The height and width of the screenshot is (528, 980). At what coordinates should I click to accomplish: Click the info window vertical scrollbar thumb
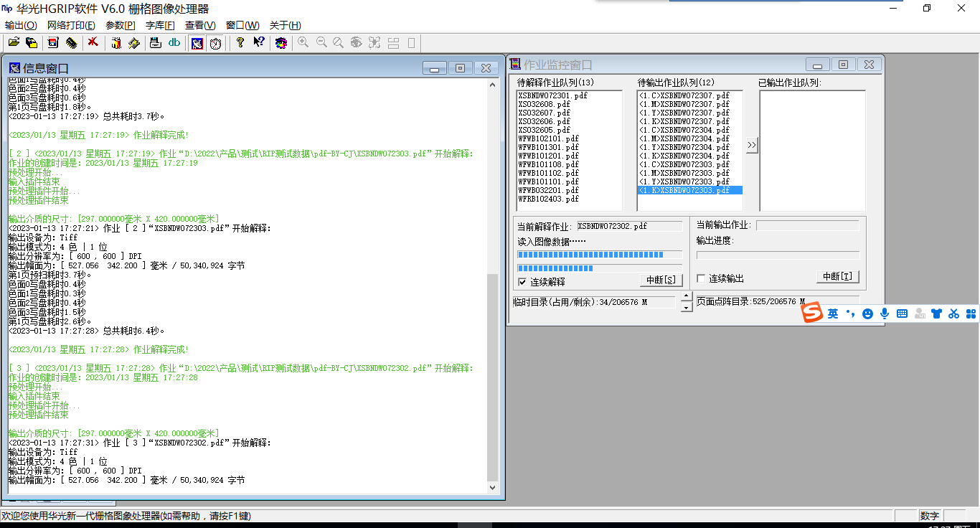(x=492, y=377)
